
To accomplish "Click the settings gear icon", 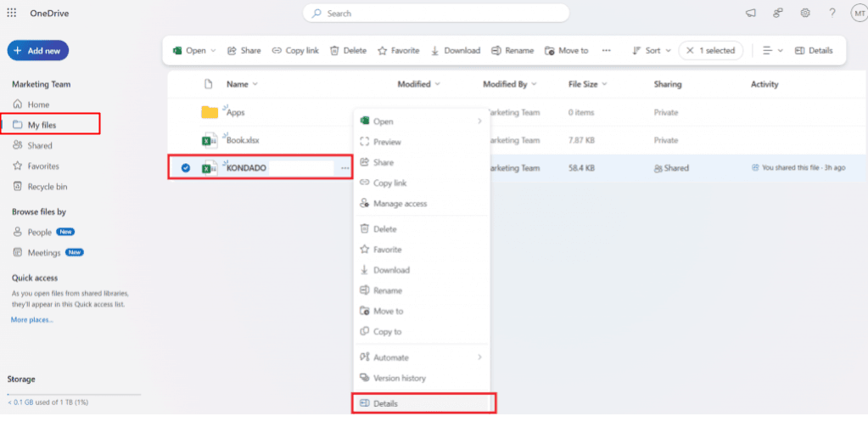I will pos(805,13).
